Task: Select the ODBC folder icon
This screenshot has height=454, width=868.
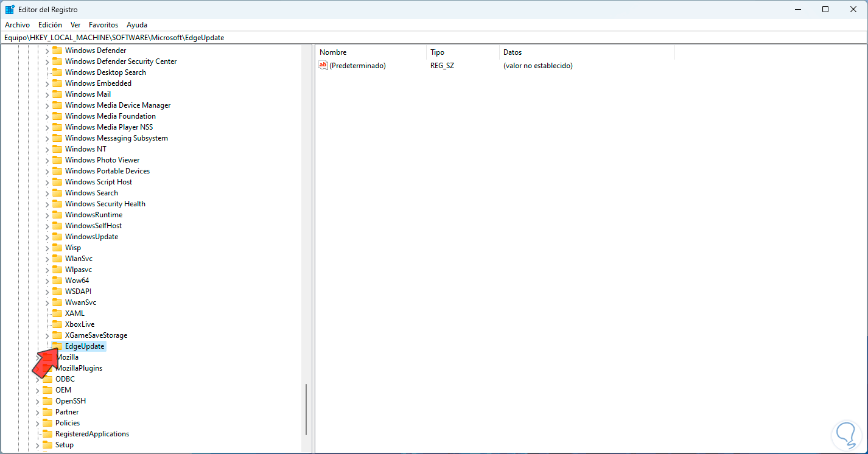Action: [47, 379]
